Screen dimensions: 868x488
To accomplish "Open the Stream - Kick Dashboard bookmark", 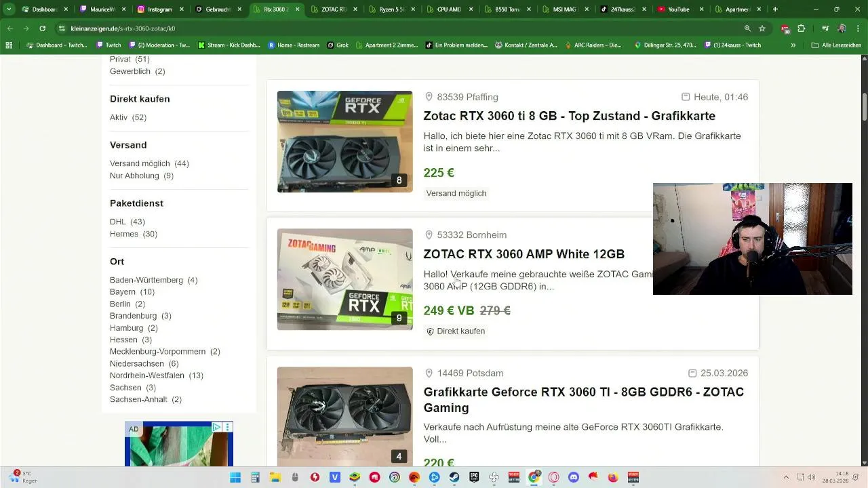I will [x=229, y=45].
